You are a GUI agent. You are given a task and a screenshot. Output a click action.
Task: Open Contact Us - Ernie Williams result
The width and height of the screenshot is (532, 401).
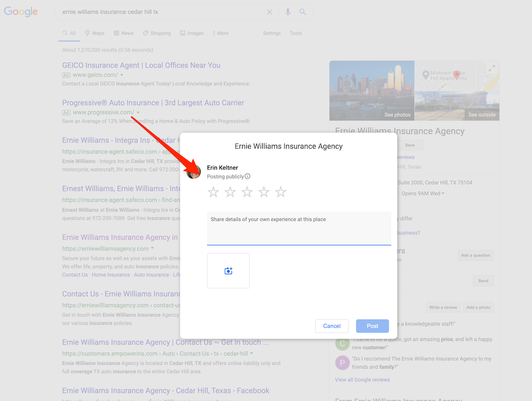(121, 294)
